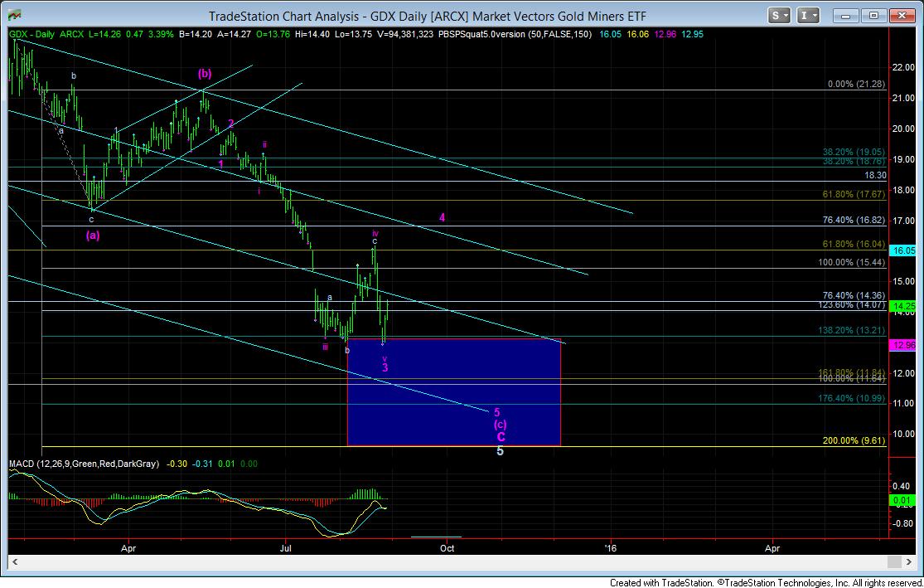The height and width of the screenshot is (588, 924).
Task: Open the chart window system menu icon
Action: (15, 15)
